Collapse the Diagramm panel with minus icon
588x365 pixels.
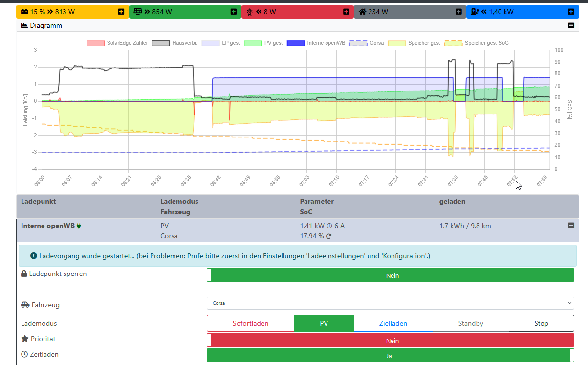(571, 25)
